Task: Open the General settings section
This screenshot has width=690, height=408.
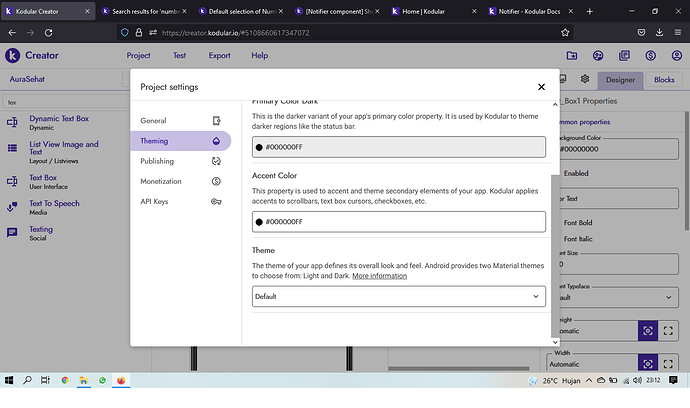Action: pyautogui.click(x=180, y=121)
